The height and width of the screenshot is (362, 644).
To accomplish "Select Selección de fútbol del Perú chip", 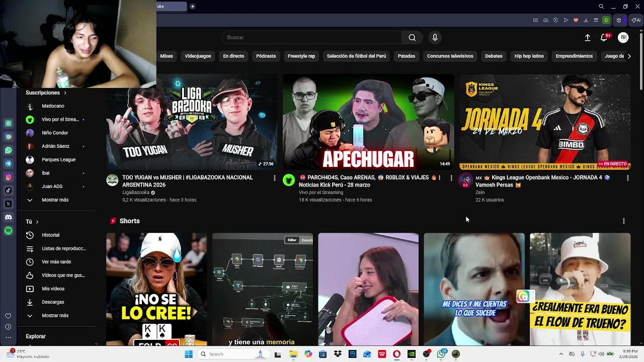I will [x=356, y=56].
